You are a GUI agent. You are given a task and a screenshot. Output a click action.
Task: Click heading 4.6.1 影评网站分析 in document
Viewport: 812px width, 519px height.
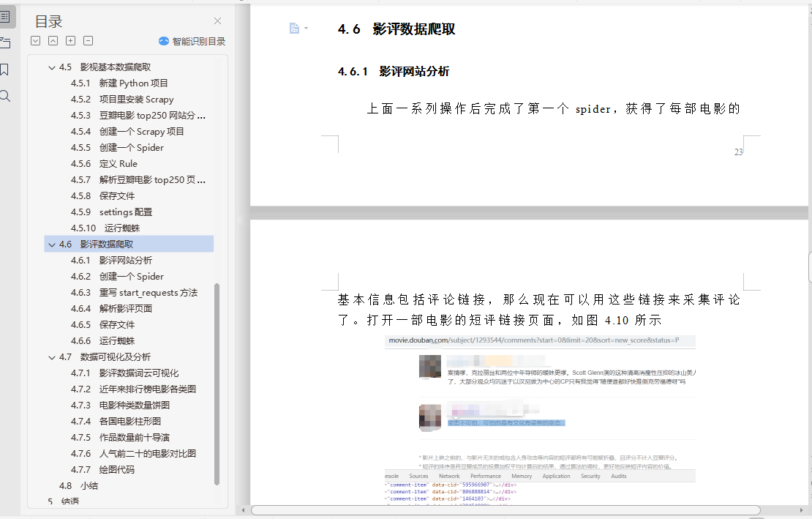393,72
